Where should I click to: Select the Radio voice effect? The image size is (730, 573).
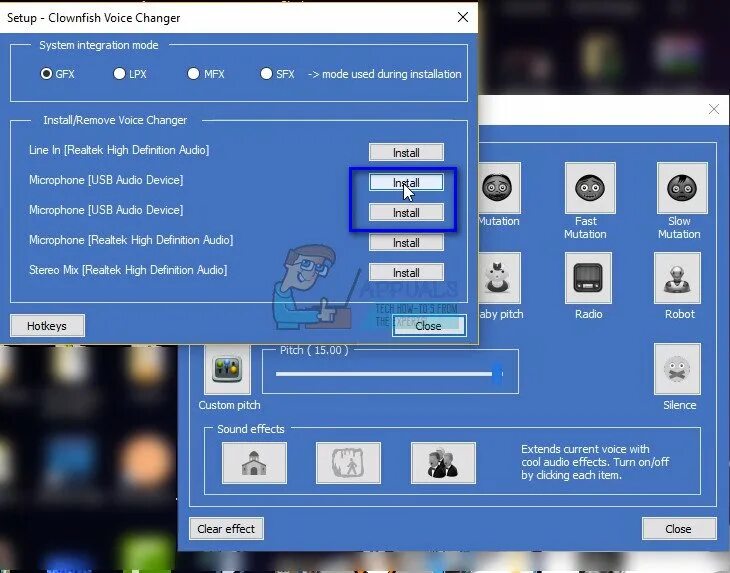(x=588, y=278)
